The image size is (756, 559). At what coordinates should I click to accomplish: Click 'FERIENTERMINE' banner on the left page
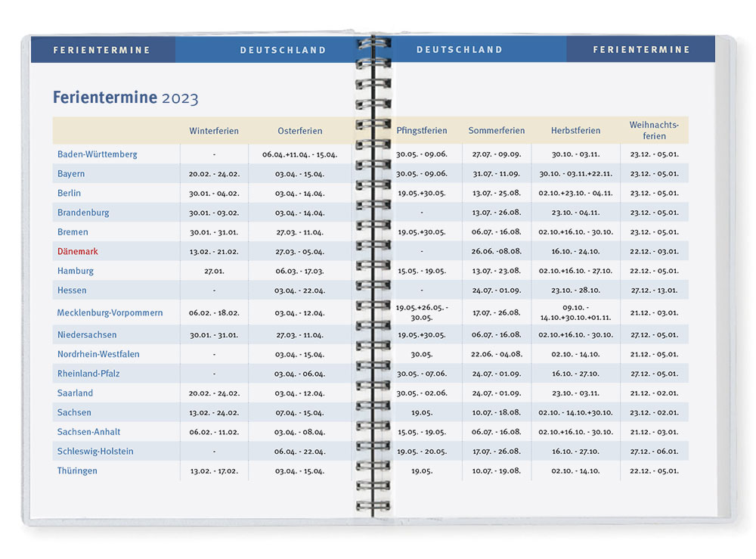coord(102,50)
